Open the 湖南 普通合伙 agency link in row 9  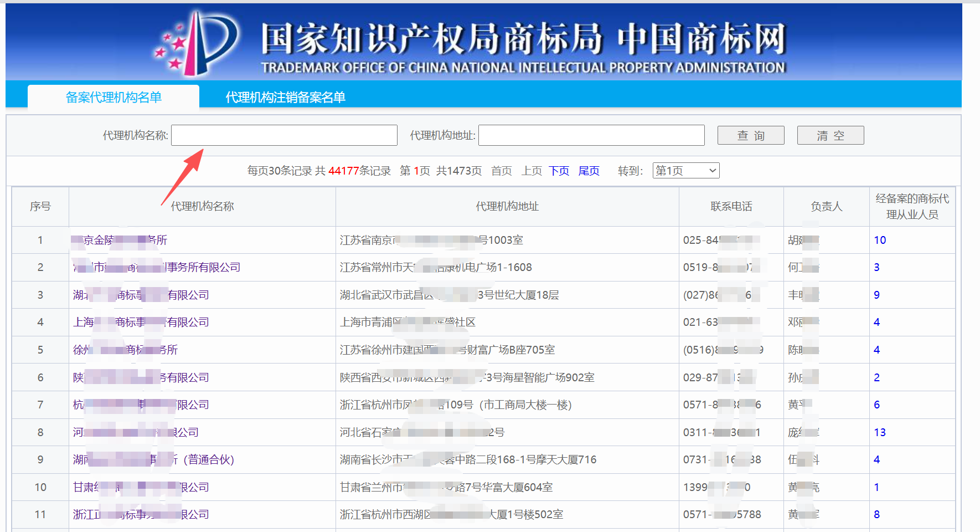(154, 459)
